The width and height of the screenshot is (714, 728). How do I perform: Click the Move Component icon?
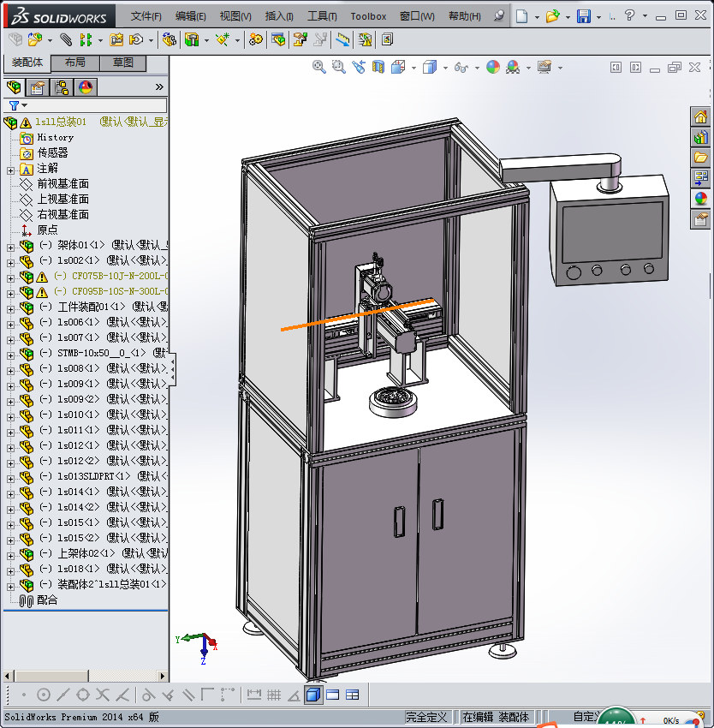click(136, 39)
